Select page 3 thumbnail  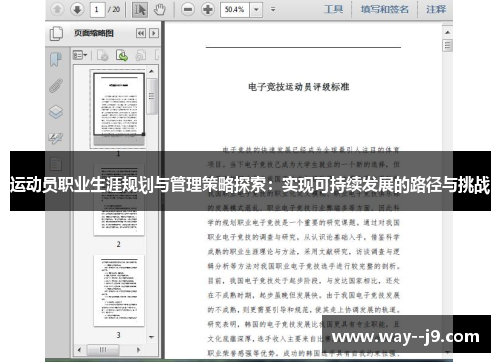coord(119,291)
